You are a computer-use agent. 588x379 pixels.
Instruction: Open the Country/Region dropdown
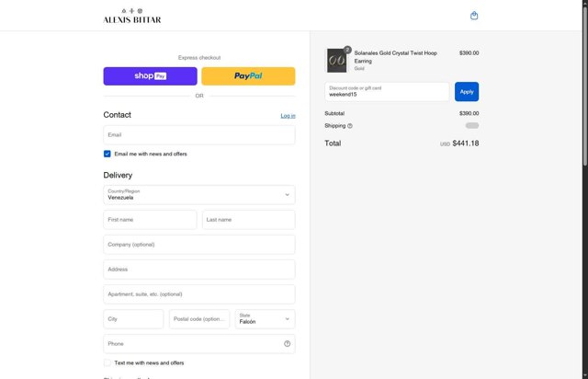(199, 195)
